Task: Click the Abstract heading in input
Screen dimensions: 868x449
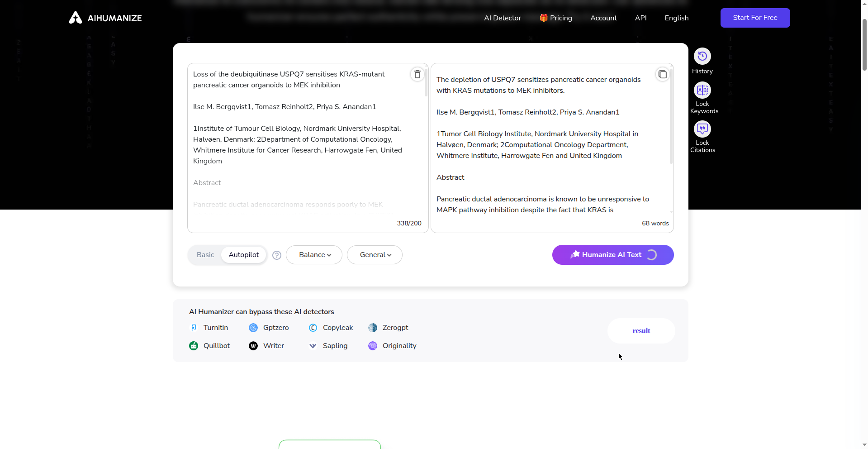Action: pos(207,183)
